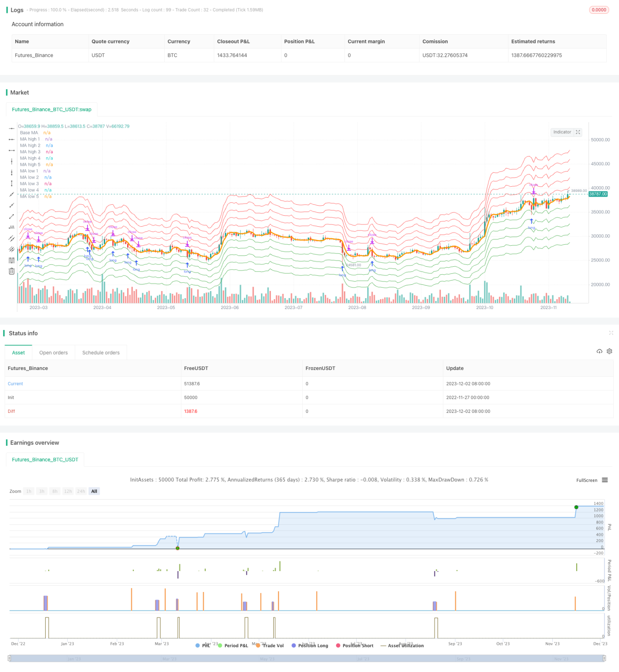Viewport: 619px width, 672px height.
Task: Switch to the Open orders tab
Action: click(x=53, y=352)
